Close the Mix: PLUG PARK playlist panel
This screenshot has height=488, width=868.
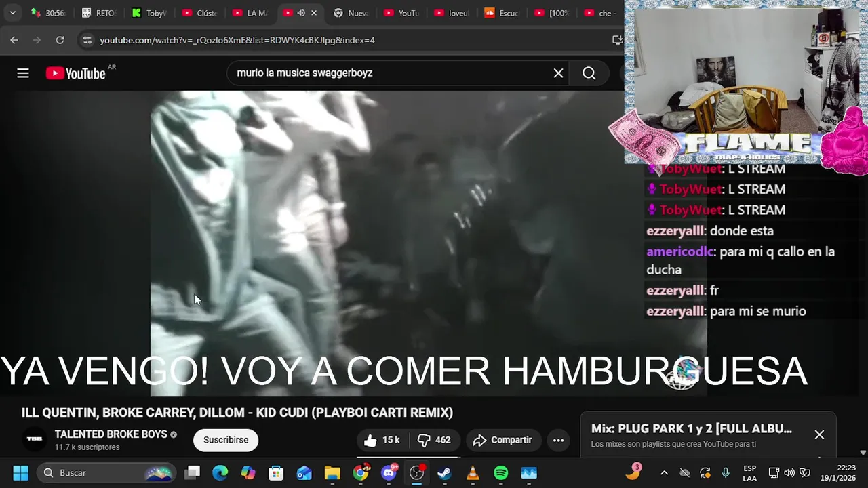[x=819, y=434]
